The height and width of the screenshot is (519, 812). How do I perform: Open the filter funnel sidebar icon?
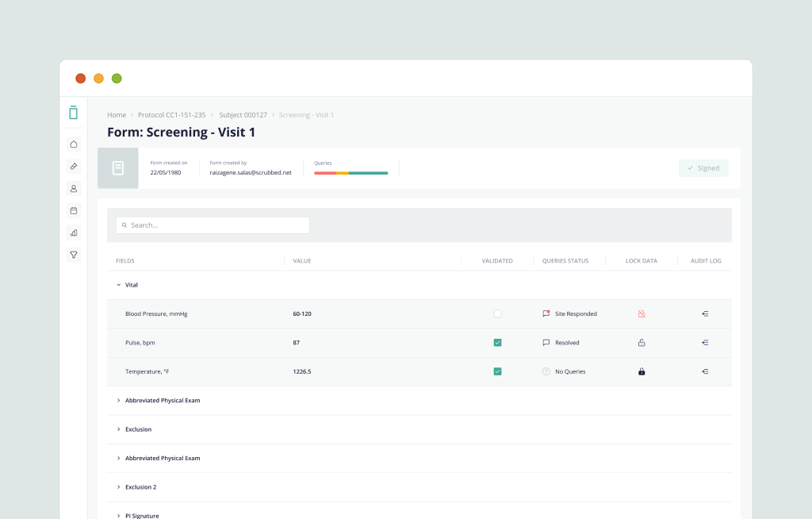coord(74,255)
